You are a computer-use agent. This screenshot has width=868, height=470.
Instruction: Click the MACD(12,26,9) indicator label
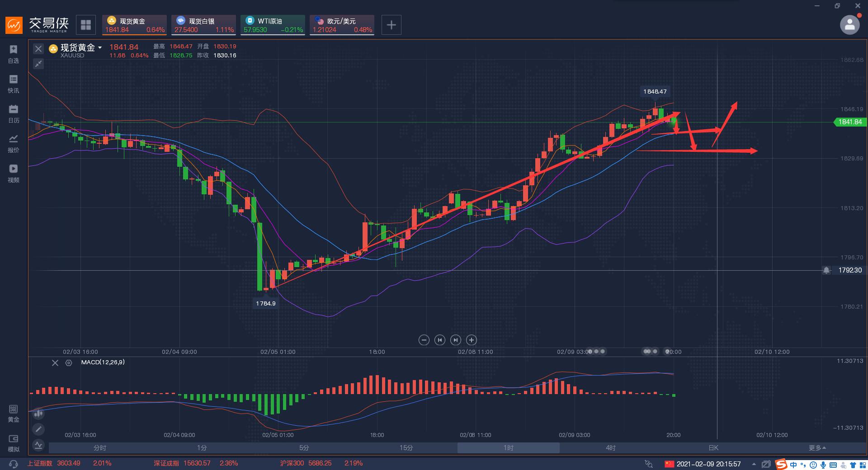click(103, 362)
